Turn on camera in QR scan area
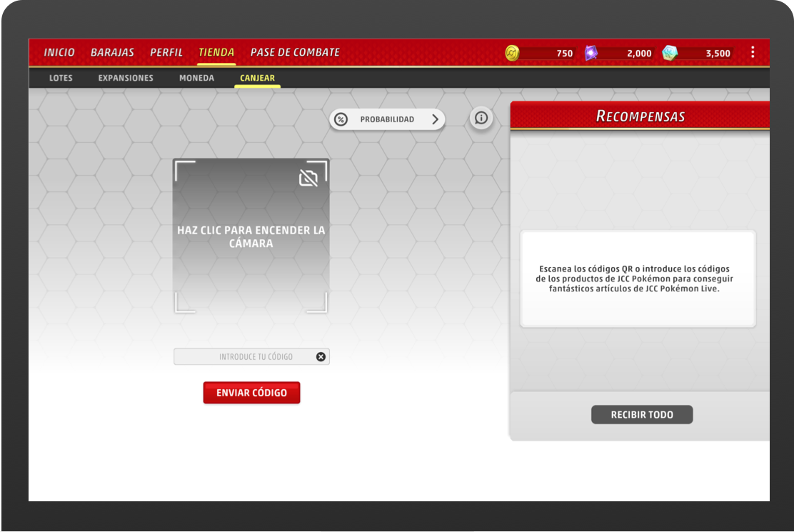Screen dimensions: 794x532 tap(251, 237)
